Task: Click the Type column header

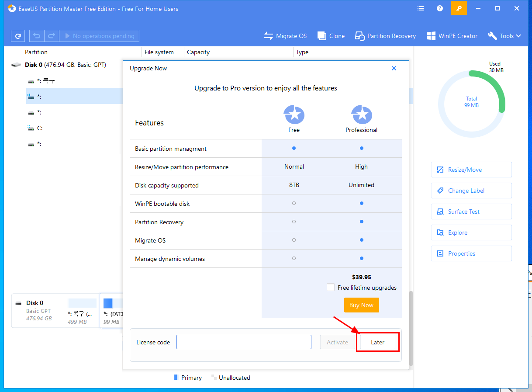Action: 302,52
